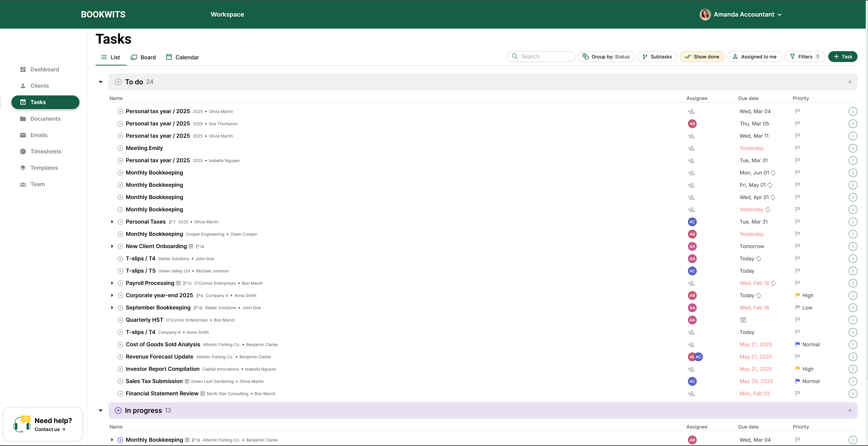
Task: Open the Dashboard from the sidebar
Action: point(45,70)
